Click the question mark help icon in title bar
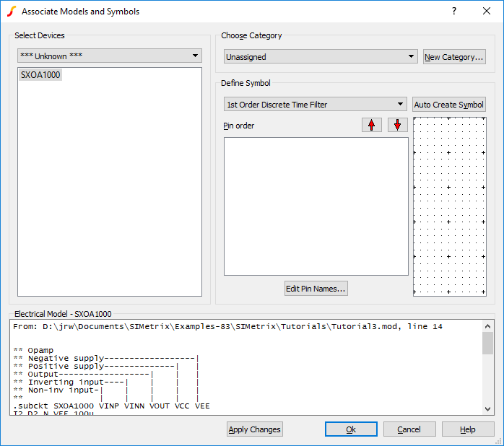Image resolution: width=504 pixels, height=446 pixels. click(x=454, y=12)
